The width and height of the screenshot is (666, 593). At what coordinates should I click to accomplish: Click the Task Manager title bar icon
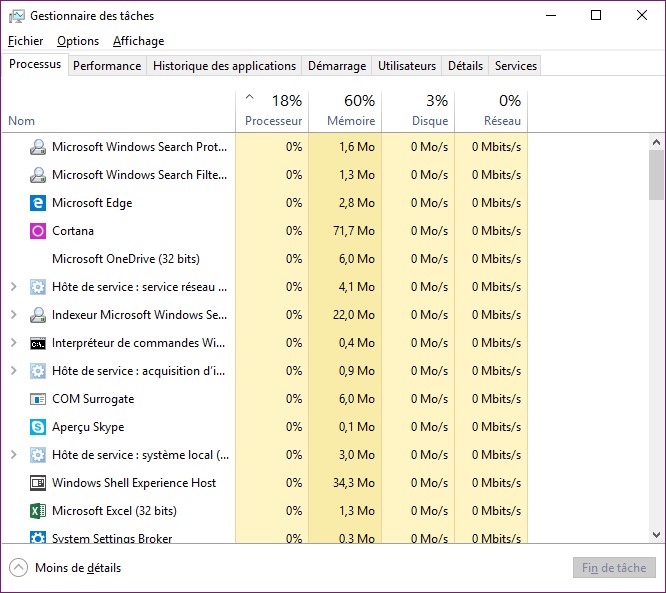(15, 16)
